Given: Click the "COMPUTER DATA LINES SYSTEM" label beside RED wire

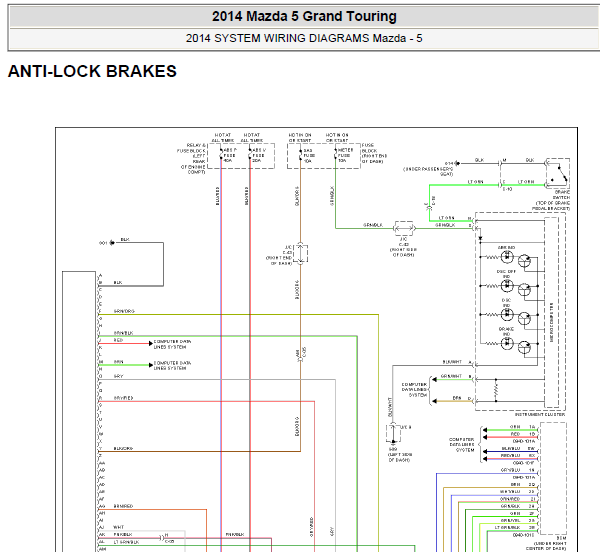Looking at the screenshot, I should [x=172, y=344].
